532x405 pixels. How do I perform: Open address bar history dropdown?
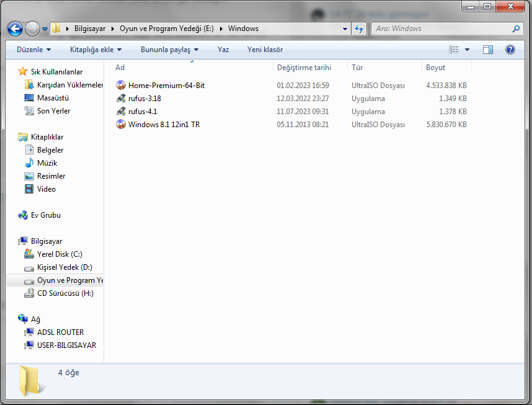pyautogui.click(x=345, y=29)
